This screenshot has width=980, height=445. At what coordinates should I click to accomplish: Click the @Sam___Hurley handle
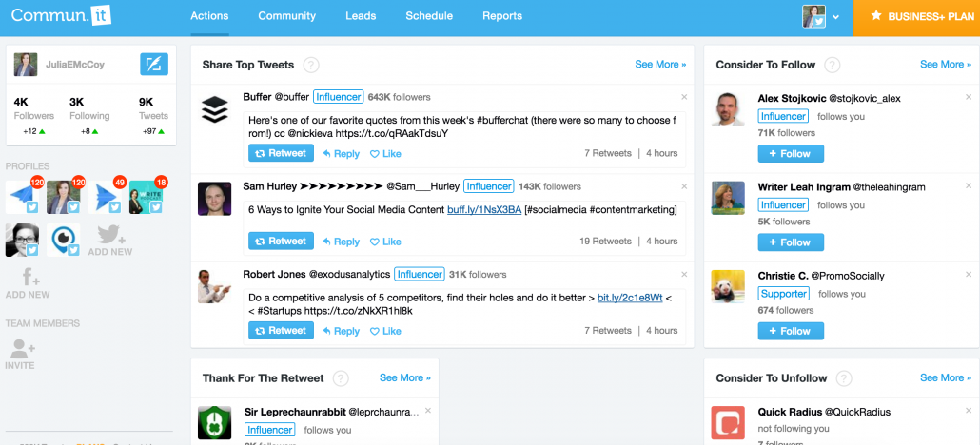click(421, 186)
